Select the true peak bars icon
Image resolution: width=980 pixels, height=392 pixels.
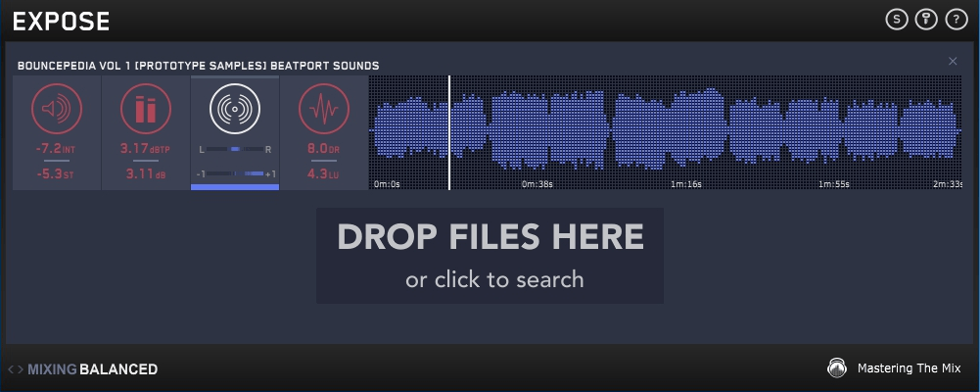146,109
